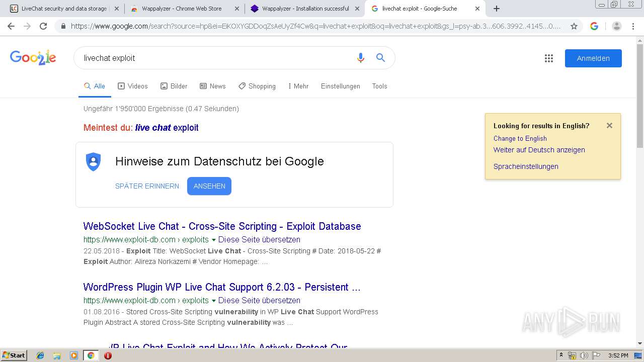Open Chrome profile avatar
This screenshot has width=644, height=362.
(616, 26)
